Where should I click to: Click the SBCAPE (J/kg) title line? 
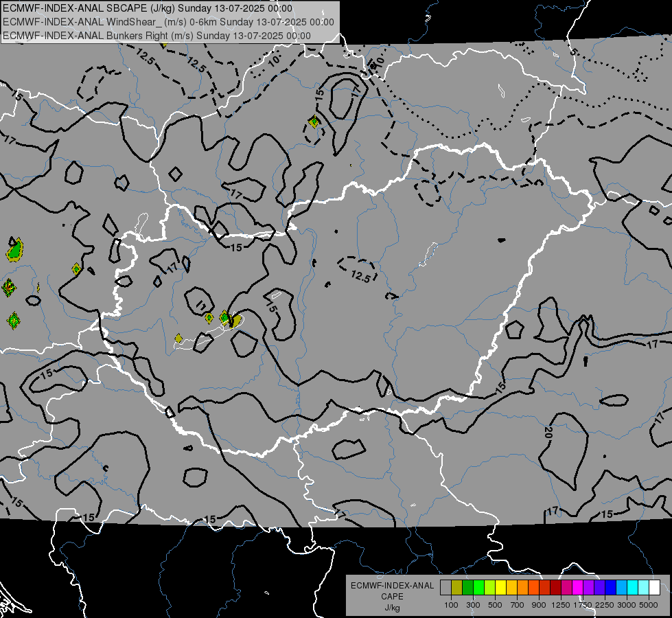[x=148, y=8]
